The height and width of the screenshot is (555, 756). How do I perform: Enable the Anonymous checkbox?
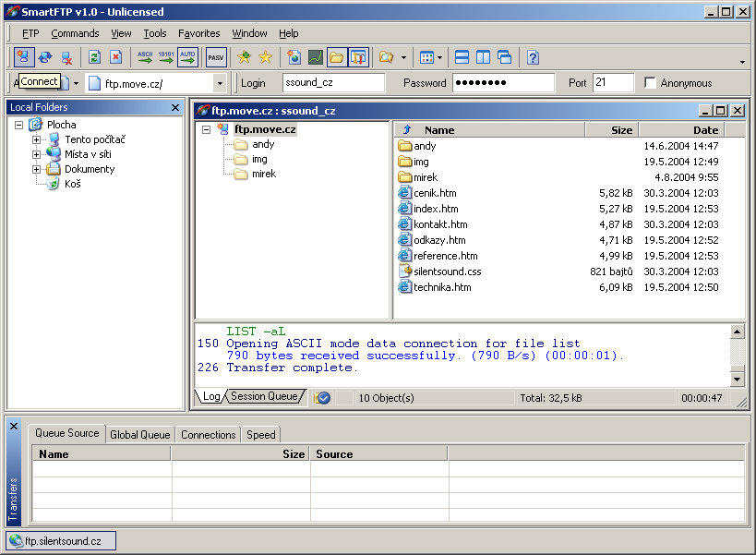(650, 83)
